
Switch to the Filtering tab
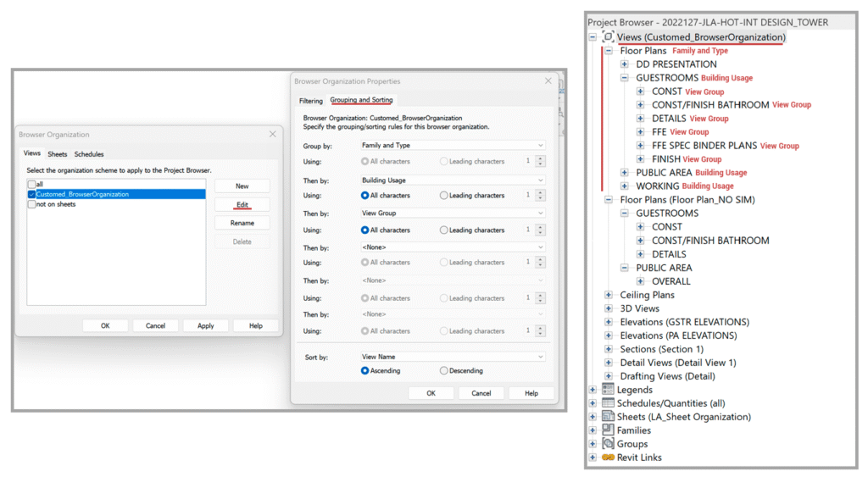310,101
